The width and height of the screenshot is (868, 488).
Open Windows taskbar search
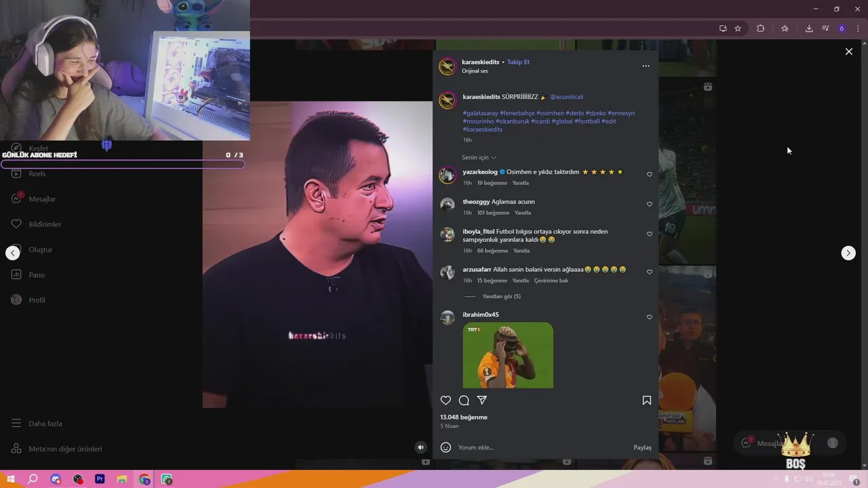click(33, 479)
